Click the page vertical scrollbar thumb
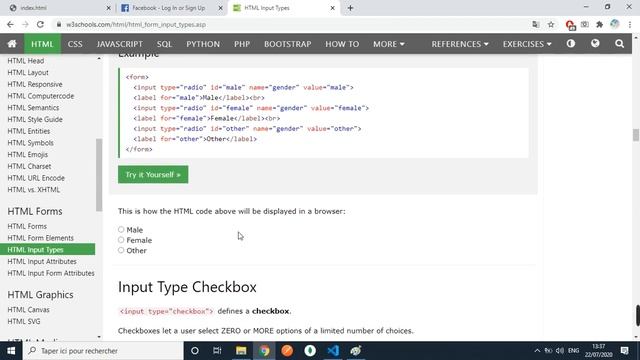 636,135
